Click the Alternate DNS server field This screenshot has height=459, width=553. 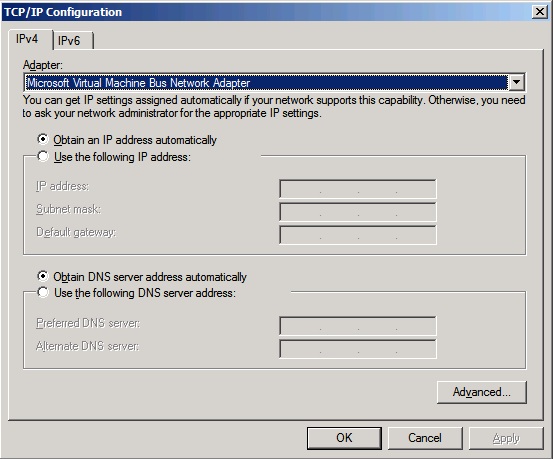point(358,349)
